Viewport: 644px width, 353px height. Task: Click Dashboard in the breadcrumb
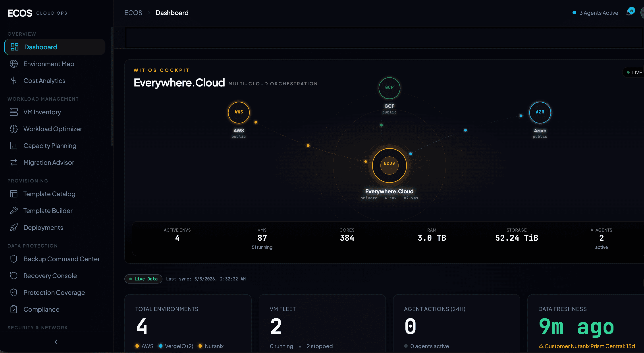point(172,13)
